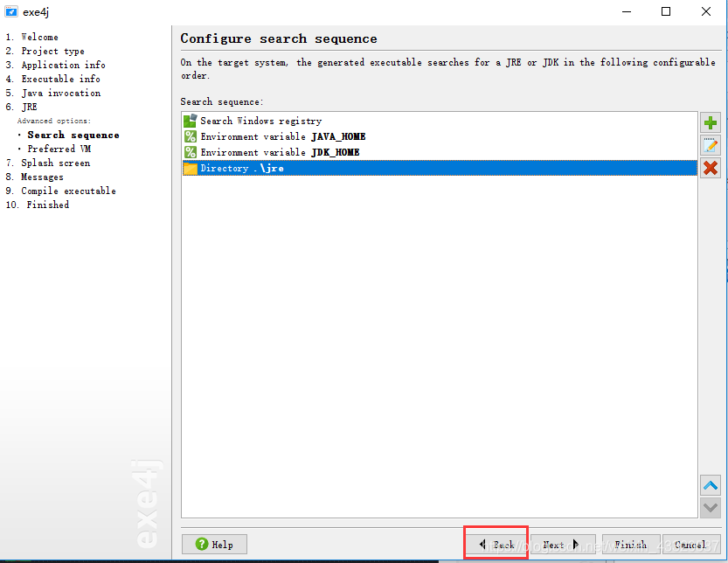Click the green plus add entry icon
The image size is (728, 563).
pos(710,123)
